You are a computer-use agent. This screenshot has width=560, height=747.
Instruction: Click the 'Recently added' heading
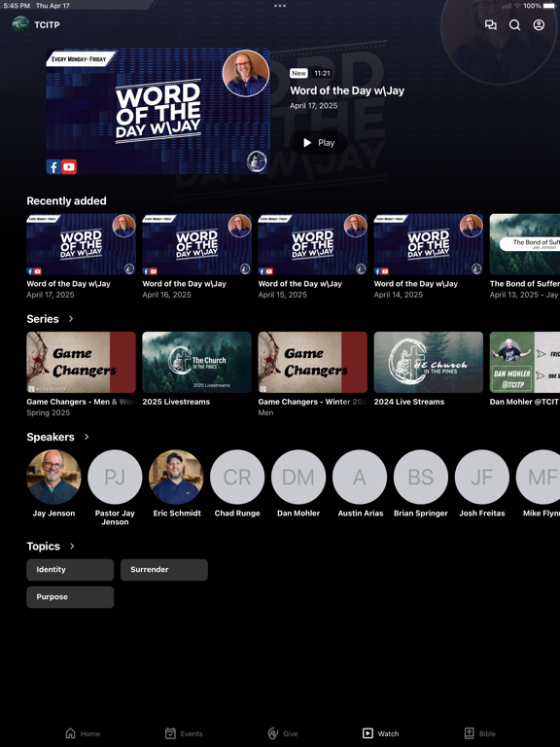(67, 201)
